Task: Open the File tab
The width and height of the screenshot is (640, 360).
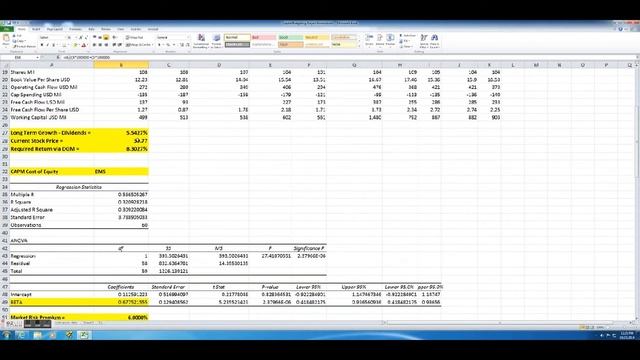Action: [x=7, y=29]
